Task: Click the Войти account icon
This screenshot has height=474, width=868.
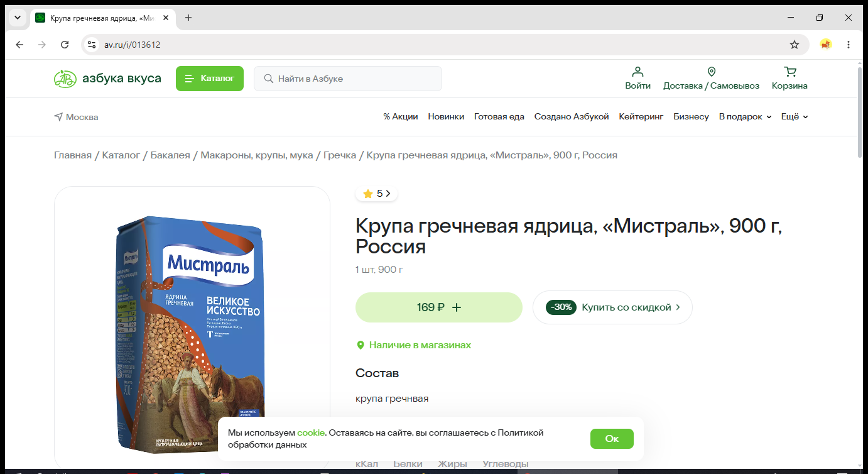Action: pyautogui.click(x=637, y=79)
